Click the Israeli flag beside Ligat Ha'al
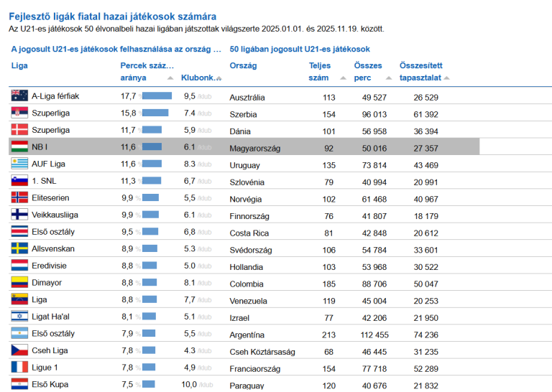This screenshot has width=552, height=392. click(x=19, y=317)
